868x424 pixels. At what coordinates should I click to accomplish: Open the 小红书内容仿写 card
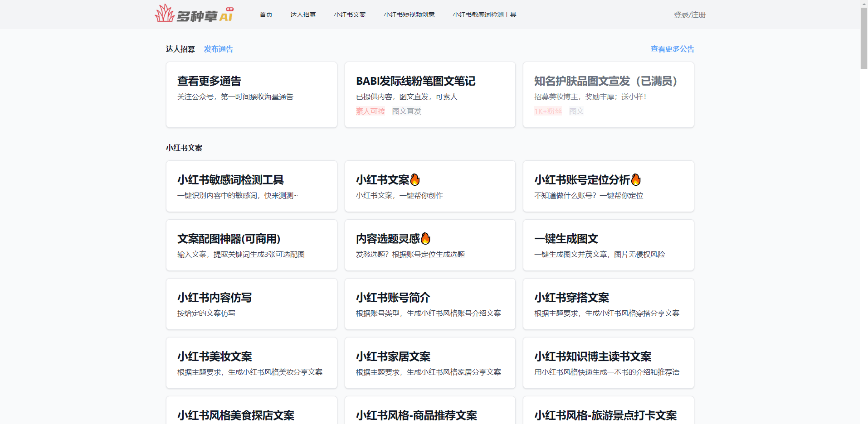pos(251,304)
